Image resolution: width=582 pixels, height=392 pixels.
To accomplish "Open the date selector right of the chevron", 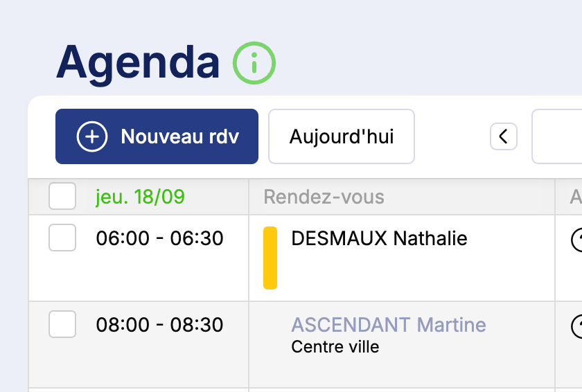I will coord(558,136).
